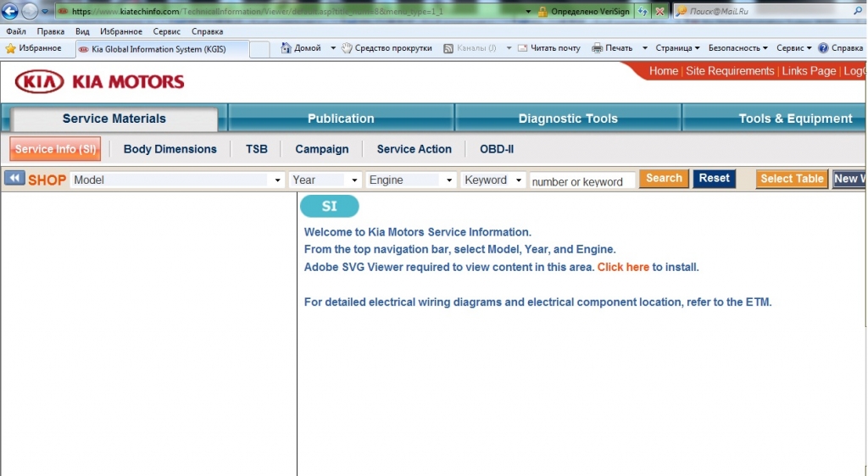Image resolution: width=868 pixels, height=476 pixels.
Task: Click the stop loading X icon
Action: (x=659, y=12)
